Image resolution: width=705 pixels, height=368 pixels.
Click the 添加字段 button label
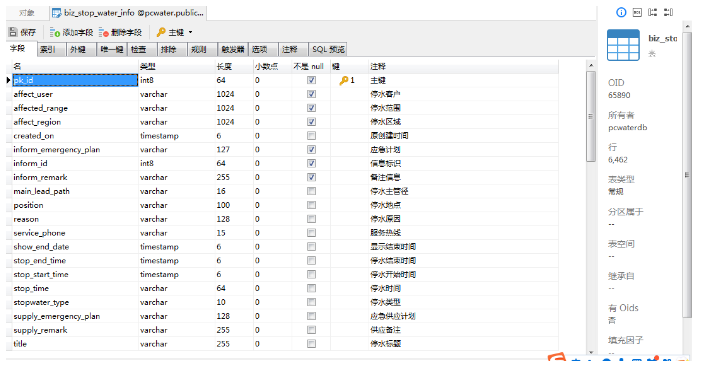pos(78,32)
